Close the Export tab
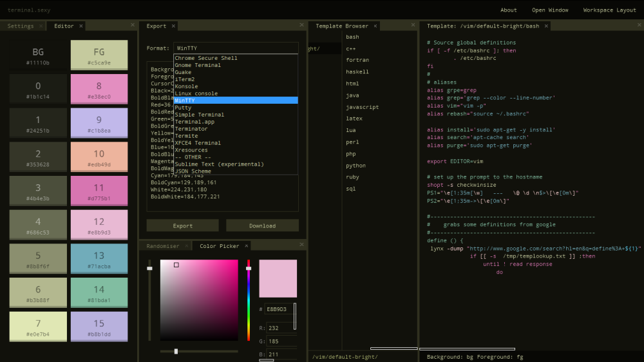This screenshot has width=644, height=362. (x=173, y=26)
